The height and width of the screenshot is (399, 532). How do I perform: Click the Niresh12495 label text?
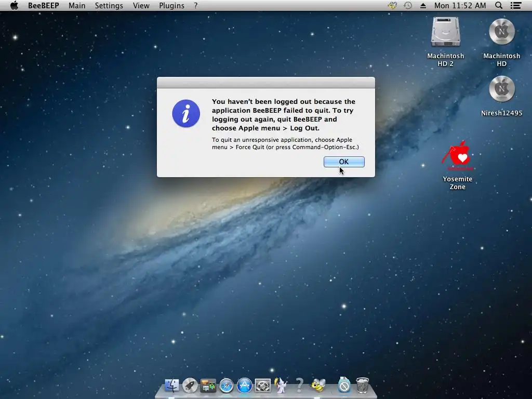pyautogui.click(x=501, y=113)
